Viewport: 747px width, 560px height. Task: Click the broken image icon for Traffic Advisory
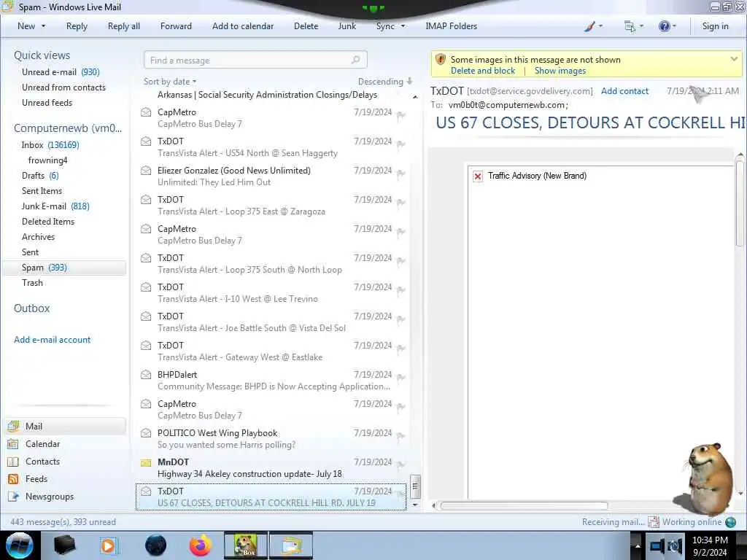pos(477,176)
